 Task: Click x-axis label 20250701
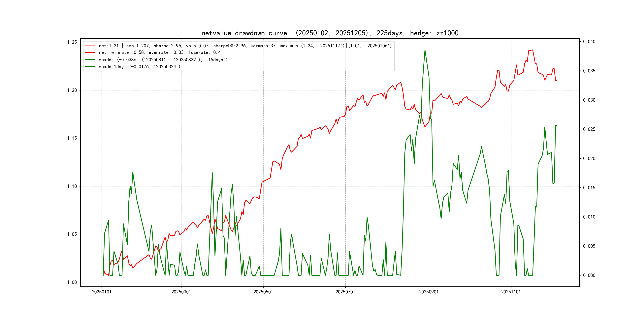point(345,292)
